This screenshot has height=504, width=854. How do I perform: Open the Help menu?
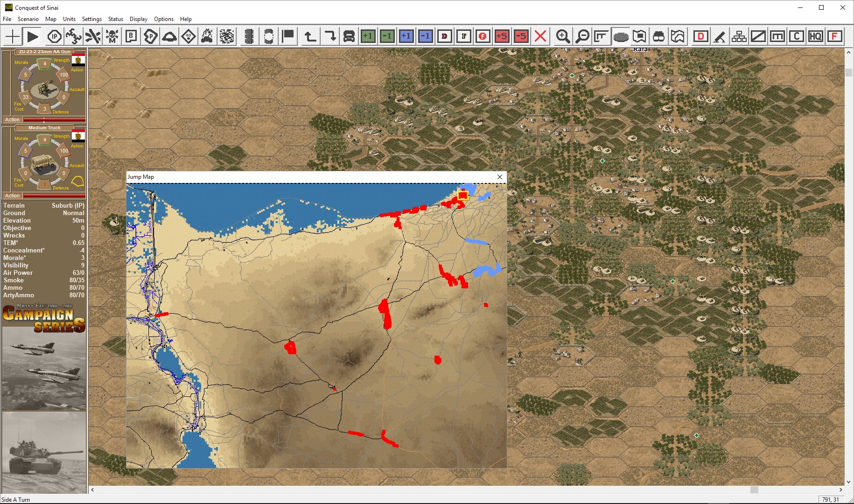(x=186, y=19)
